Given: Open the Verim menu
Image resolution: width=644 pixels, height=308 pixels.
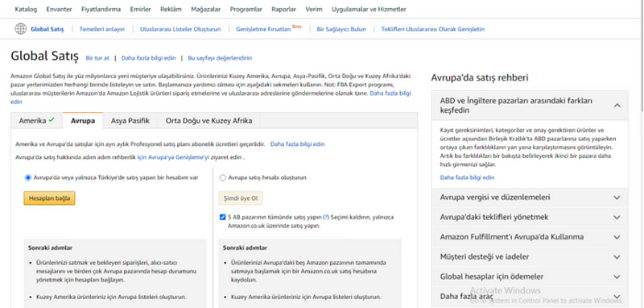Looking at the screenshot, I should click(314, 9).
